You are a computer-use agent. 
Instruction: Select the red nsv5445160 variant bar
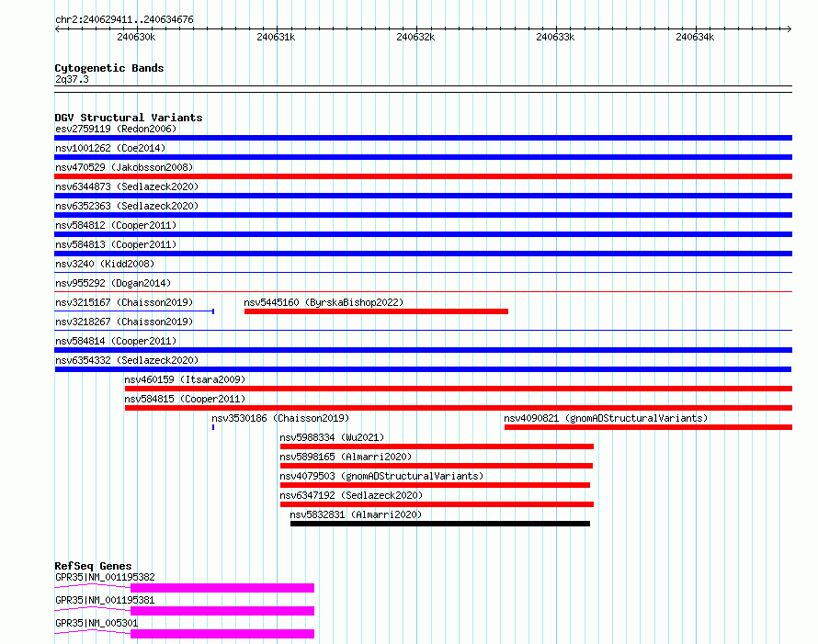(x=376, y=311)
